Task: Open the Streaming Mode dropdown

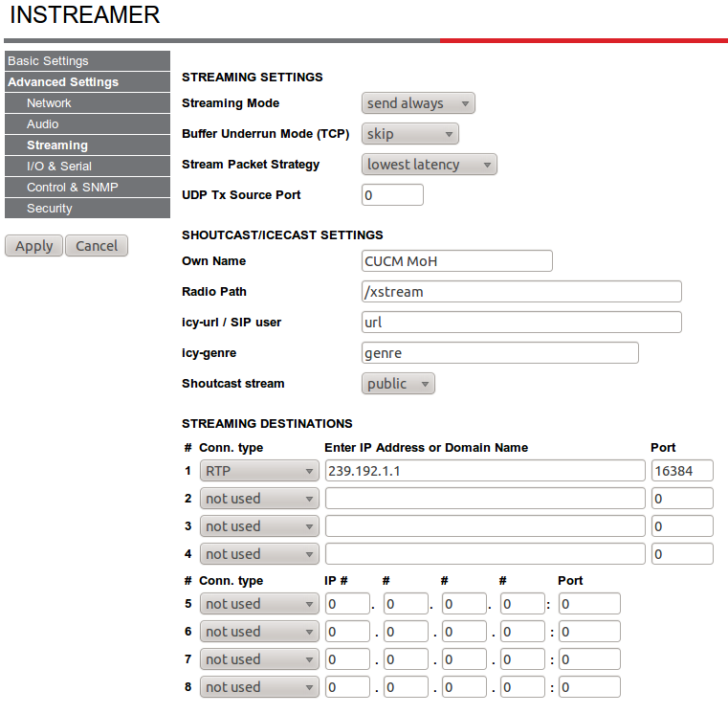Action: pyautogui.click(x=418, y=103)
